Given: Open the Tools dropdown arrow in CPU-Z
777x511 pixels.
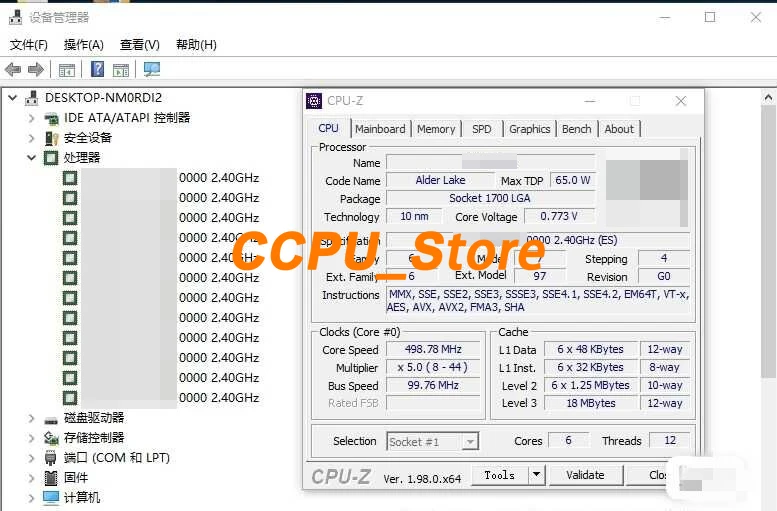Looking at the screenshot, I should coord(537,475).
